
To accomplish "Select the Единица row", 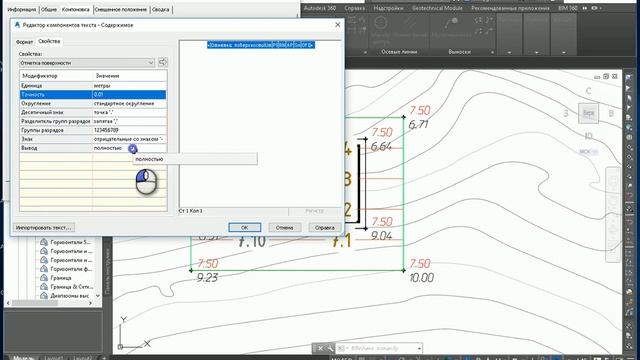I will 93,86.
